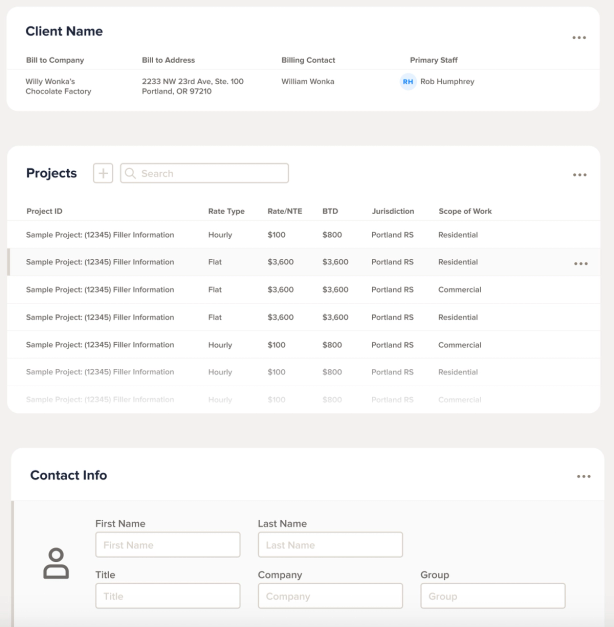Viewport: 614px width, 627px height.
Task: Open the Contact Info card three-dot menu
Action: pyautogui.click(x=584, y=476)
